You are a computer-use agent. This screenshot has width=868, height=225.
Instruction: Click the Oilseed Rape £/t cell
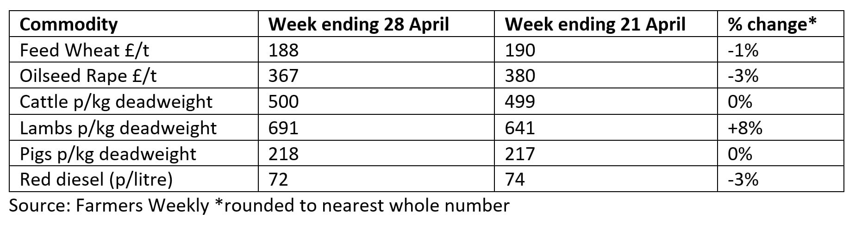pos(88,76)
